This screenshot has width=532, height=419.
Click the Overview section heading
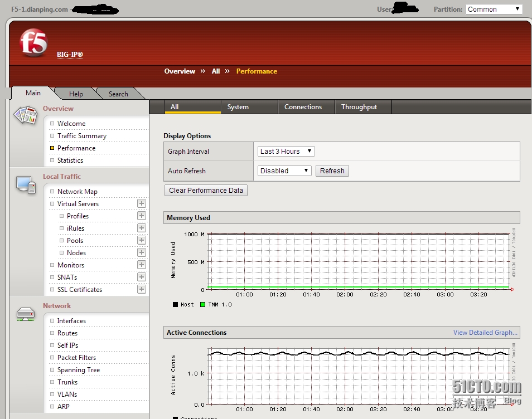click(58, 108)
